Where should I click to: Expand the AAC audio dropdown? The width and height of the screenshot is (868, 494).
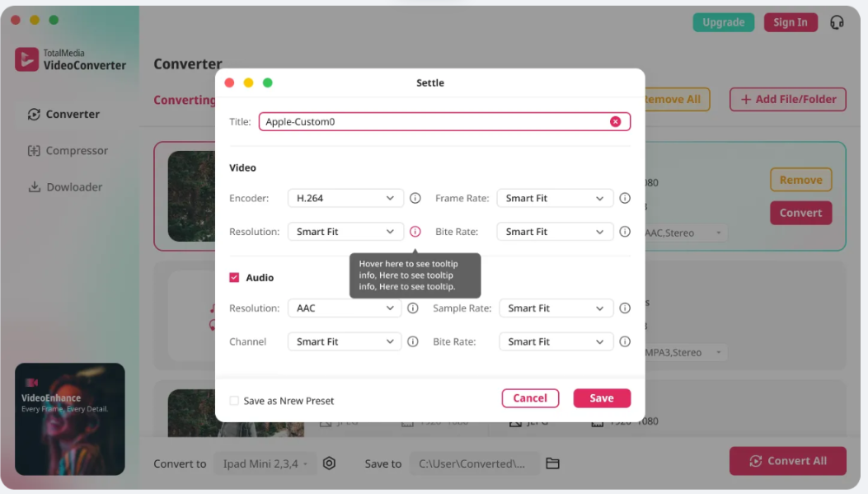(345, 308)
